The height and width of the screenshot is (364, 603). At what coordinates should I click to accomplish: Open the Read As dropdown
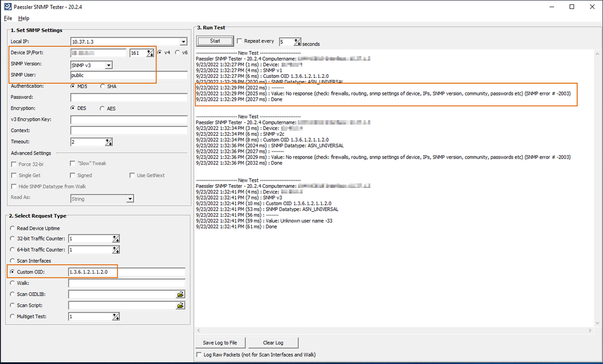coord(129,199)
